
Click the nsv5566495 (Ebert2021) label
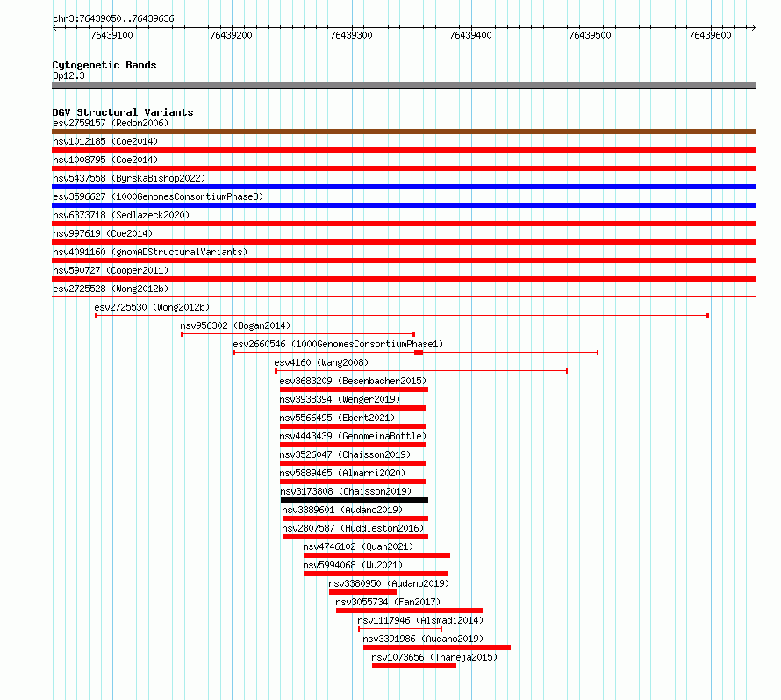pyautogui.click(x=337, y=418)
